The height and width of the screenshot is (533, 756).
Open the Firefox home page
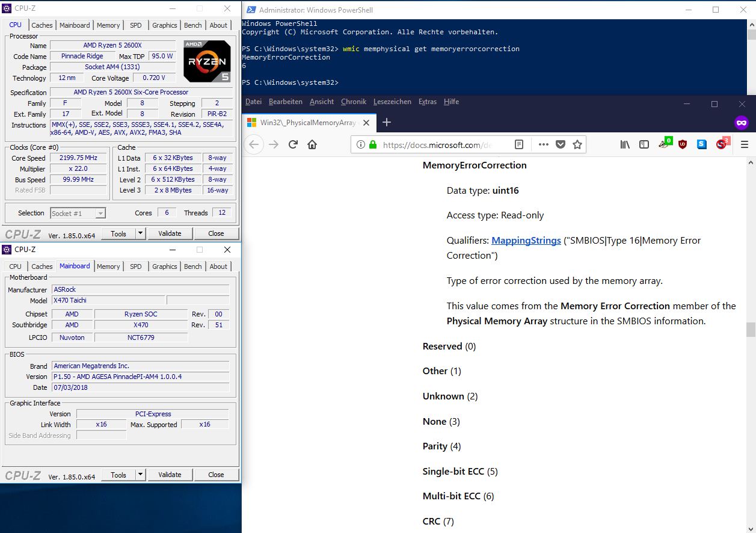[312, 144]
